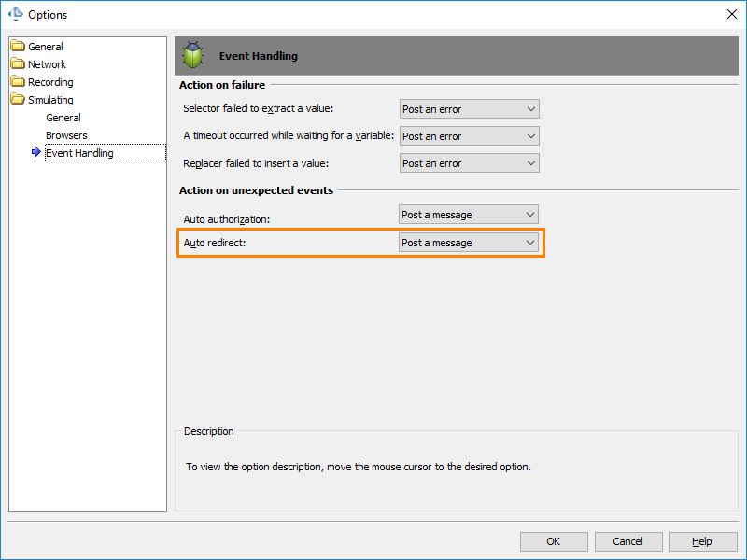Click the General folder icon
This screenshot has height=560, width=747.
pyautogui.click(x=18, y=46)
